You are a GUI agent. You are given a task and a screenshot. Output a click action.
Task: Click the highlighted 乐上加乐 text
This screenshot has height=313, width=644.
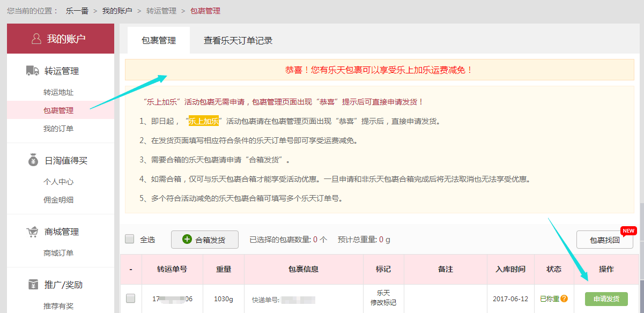(203, 121)
